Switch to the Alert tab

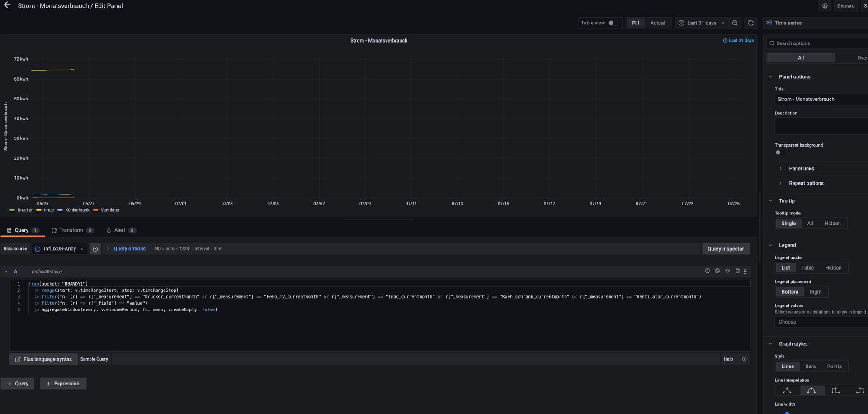click(120, 230)
